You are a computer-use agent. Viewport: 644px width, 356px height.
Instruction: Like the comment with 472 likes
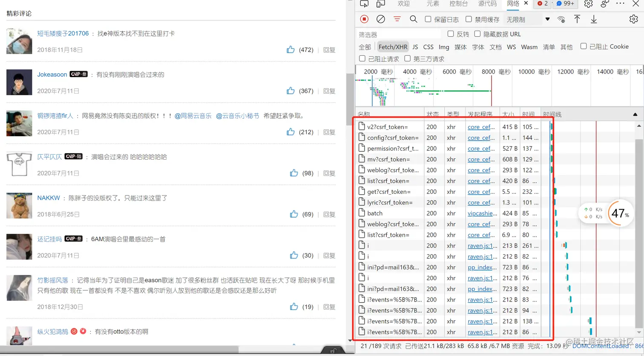(x=290, y=50)
